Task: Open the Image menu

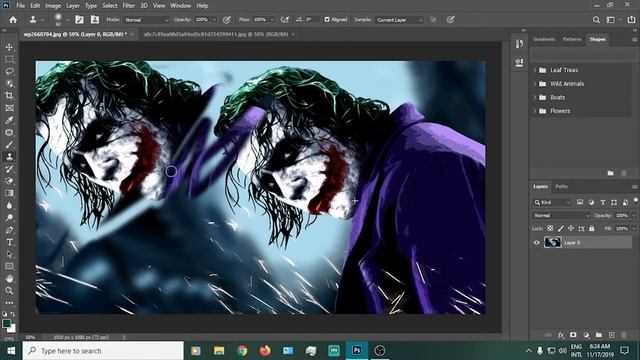Action: (53, 6)
